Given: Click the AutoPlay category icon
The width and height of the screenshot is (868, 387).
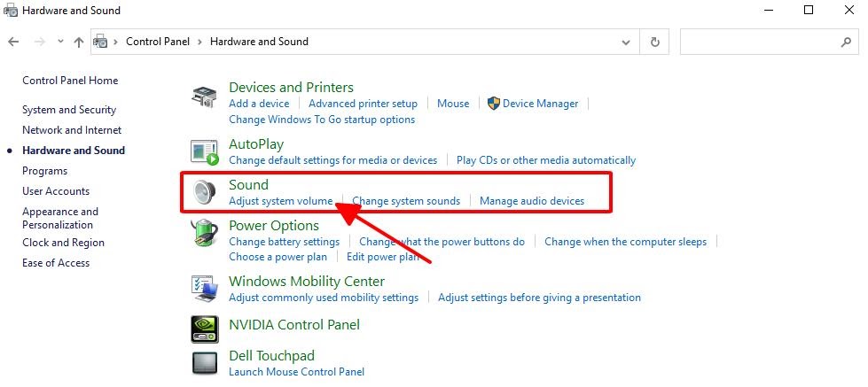Looking at the screenshot, I should 204,152.
